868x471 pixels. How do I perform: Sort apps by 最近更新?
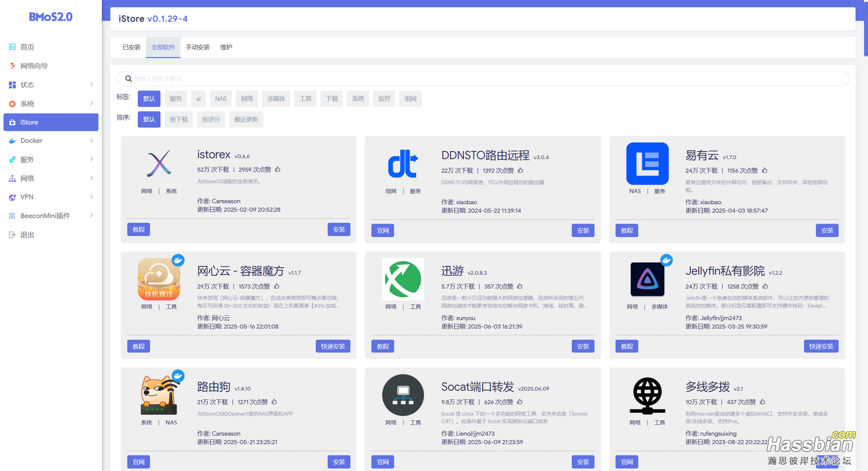(x=246, y=120)
